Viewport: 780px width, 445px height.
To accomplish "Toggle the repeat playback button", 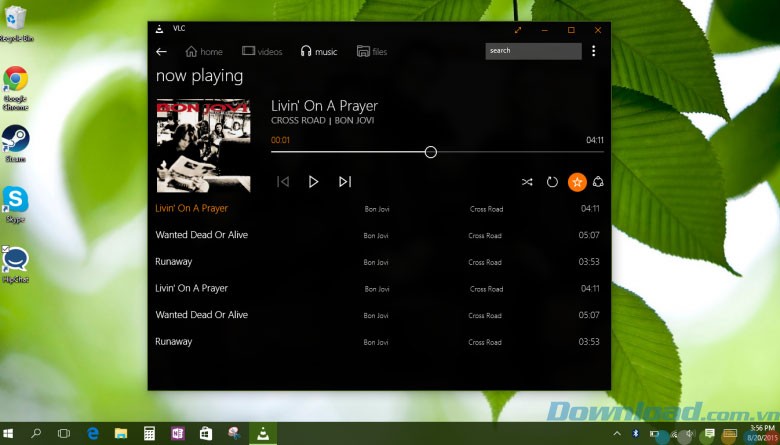I will (552, 182).
